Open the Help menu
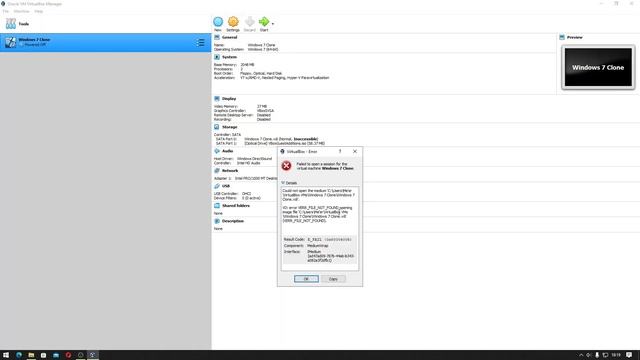The width and height of the screenshot is (640, 360). (x=38, y=11)
